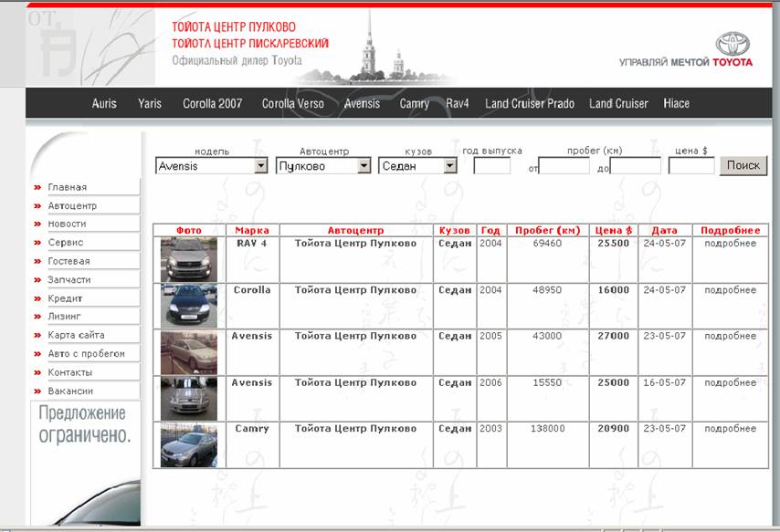The image size is (780, 532).
Task: Open Авто с пробегом in the sidebar
Action: pyautogui.click(x=86, y=354)
